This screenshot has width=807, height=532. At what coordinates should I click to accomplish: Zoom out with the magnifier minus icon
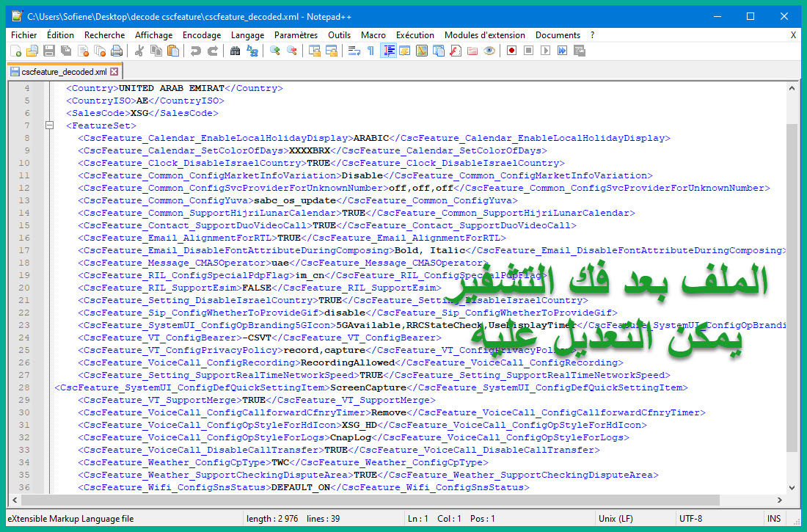(292, 51)
